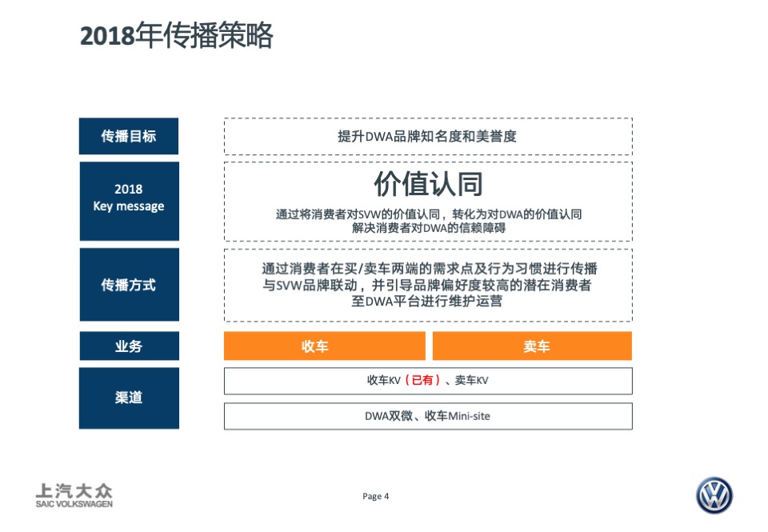768x532 pixels.
Task: Click the Page 4 footer label
Action: coord(374,496)
